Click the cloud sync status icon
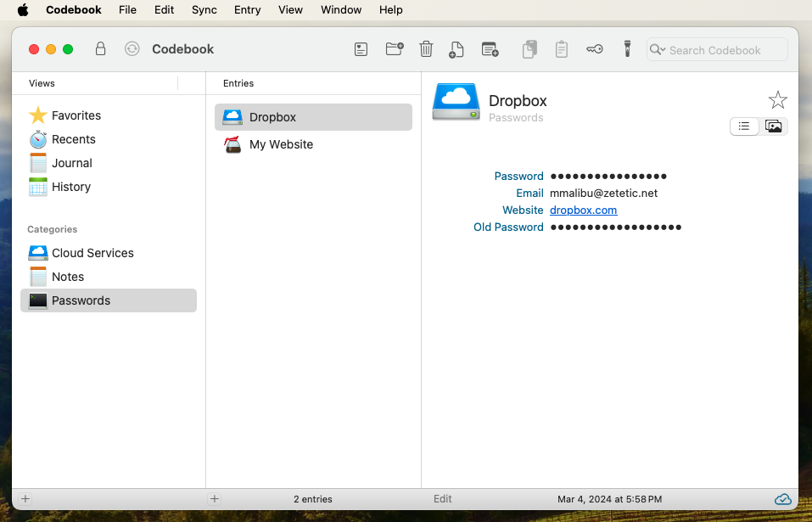This screenshot has width=812, height=522. (782, 499)
